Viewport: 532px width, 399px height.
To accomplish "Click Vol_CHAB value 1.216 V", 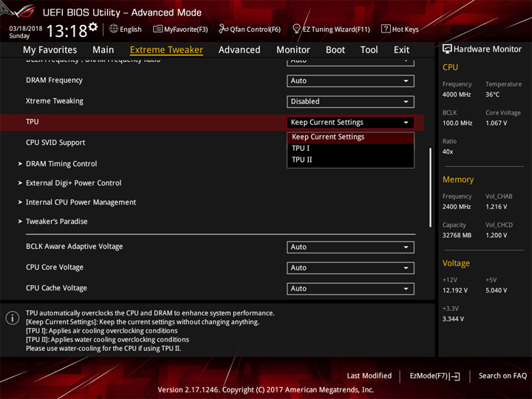I will [496, 207].
